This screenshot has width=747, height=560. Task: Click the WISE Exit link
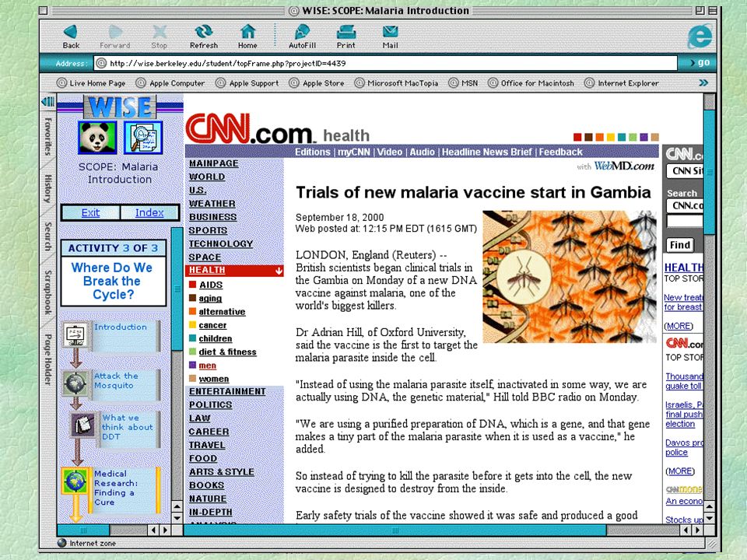pyautogui.click(x=90, y=212)
